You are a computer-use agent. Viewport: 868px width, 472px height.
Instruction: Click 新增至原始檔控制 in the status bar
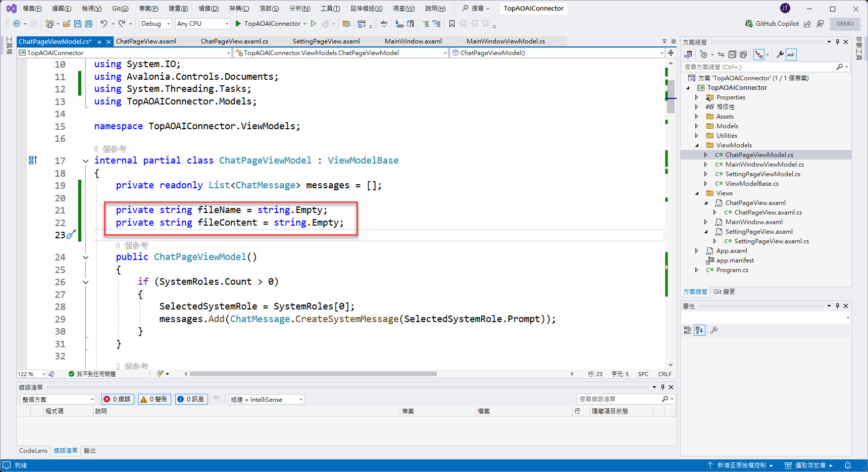click(740, 465)
